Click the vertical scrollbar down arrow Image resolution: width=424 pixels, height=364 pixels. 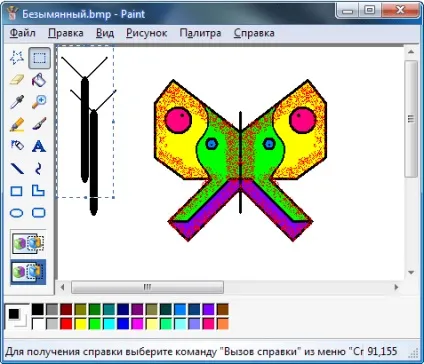click(411, 272)
